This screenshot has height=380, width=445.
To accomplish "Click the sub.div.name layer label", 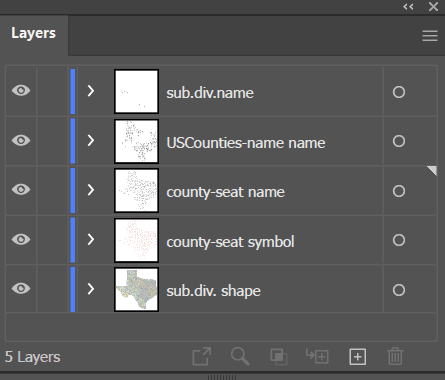I will click(210, 93).
